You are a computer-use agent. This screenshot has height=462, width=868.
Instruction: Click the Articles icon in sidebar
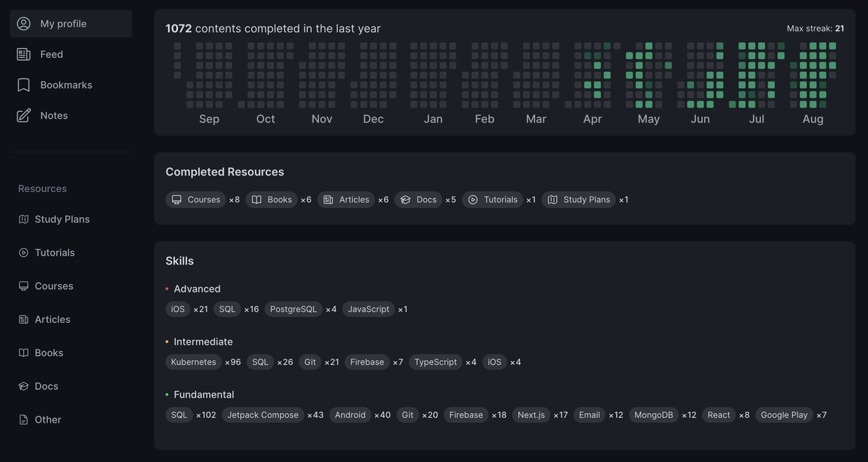point(24,320)
